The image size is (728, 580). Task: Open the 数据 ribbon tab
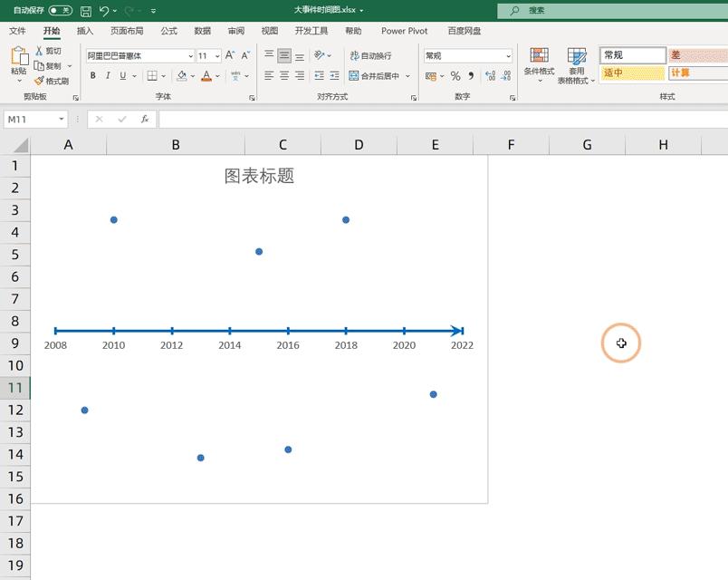click(x=201, y=30)
